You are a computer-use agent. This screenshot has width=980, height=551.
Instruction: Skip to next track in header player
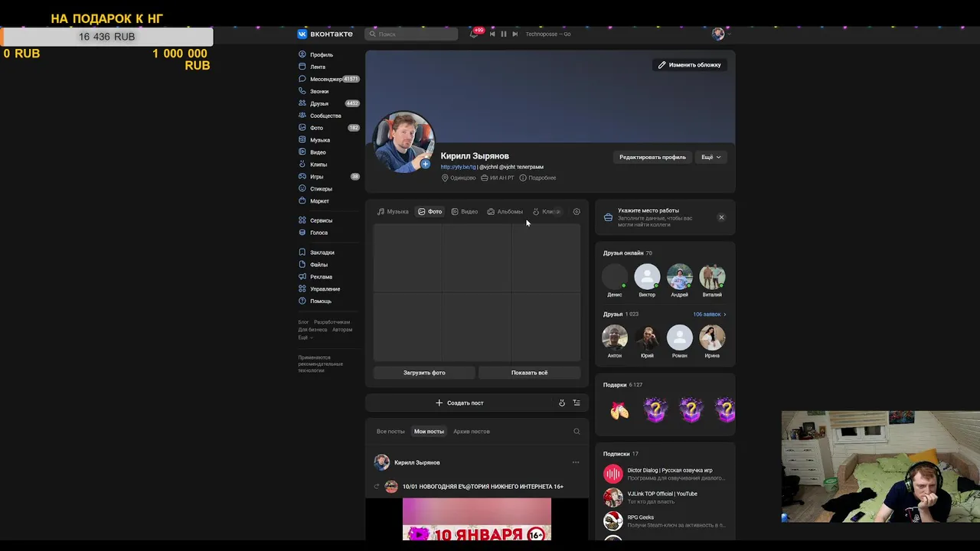(x=515, y=34)
